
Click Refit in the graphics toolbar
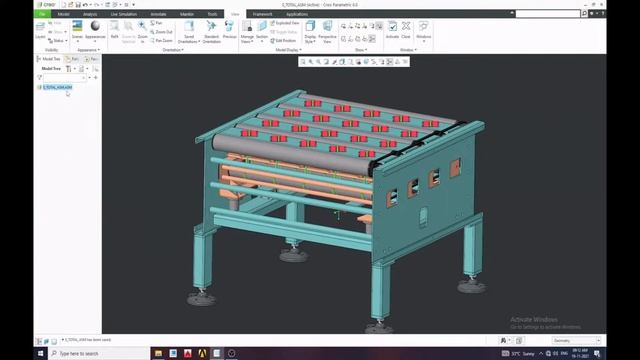pyautogui.click(x=303, y=62)
